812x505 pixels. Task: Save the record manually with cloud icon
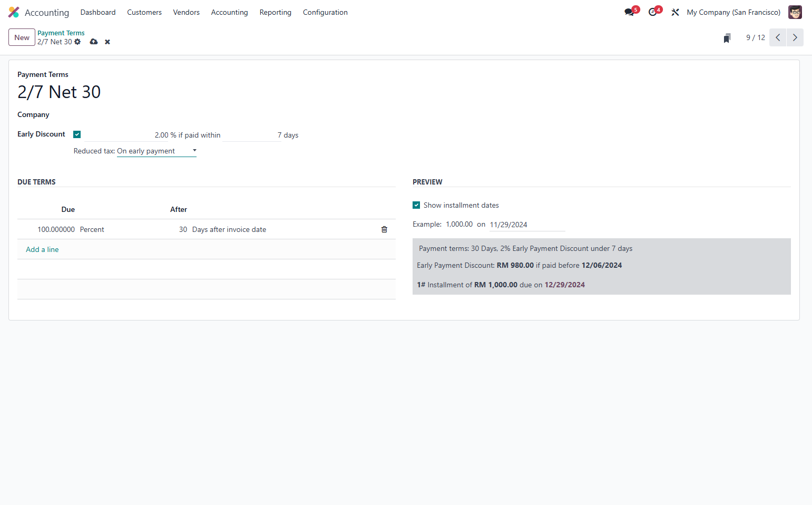tap(94, 42)
